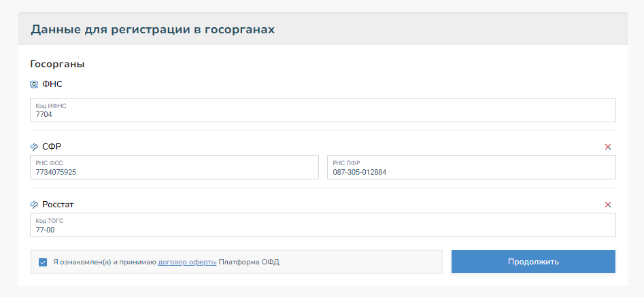Click the Госорганы heading
The image size is (644, 297).
(57, 65)
